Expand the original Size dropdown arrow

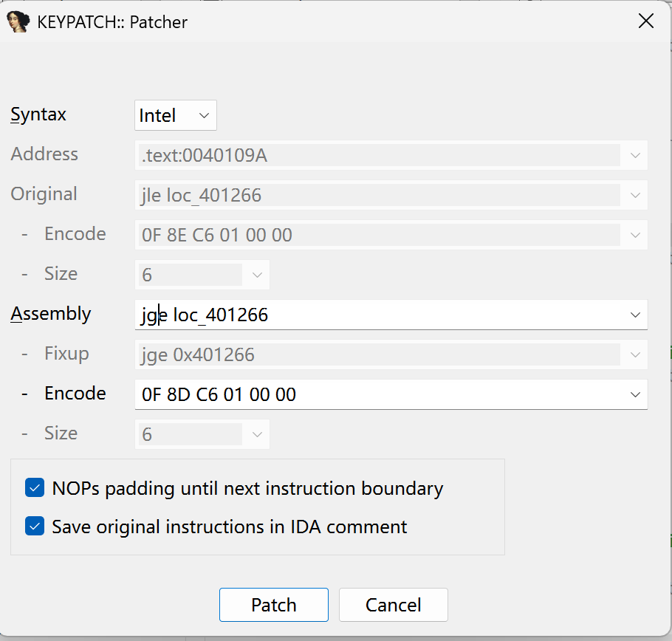(x=257, y=275)
